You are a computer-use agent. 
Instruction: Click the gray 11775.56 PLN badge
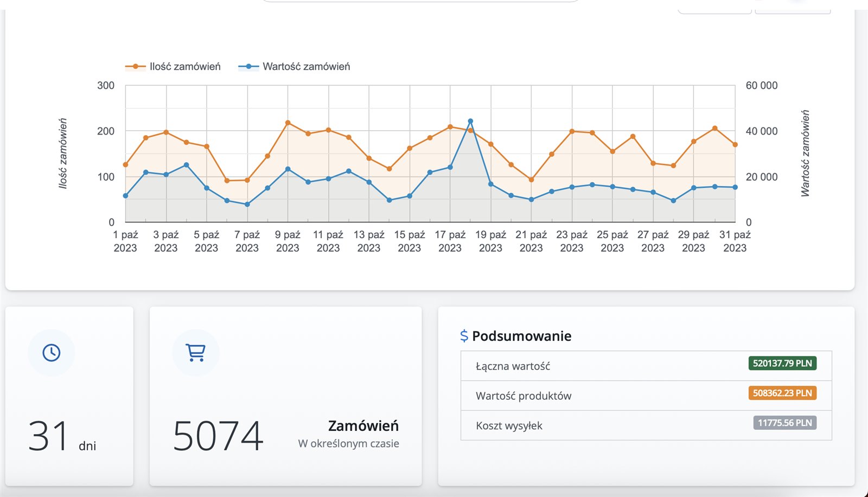pyautogui.click(x=784, y=423)
